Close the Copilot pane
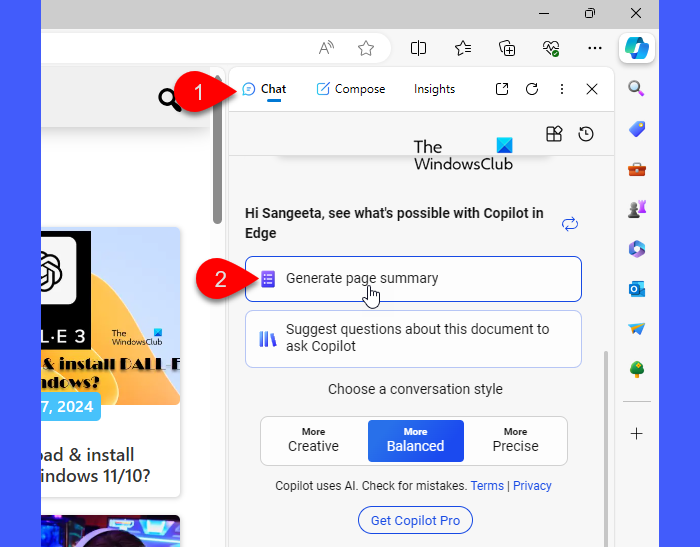700x547 pixels. pyautogui.click(x=592, y=89)
